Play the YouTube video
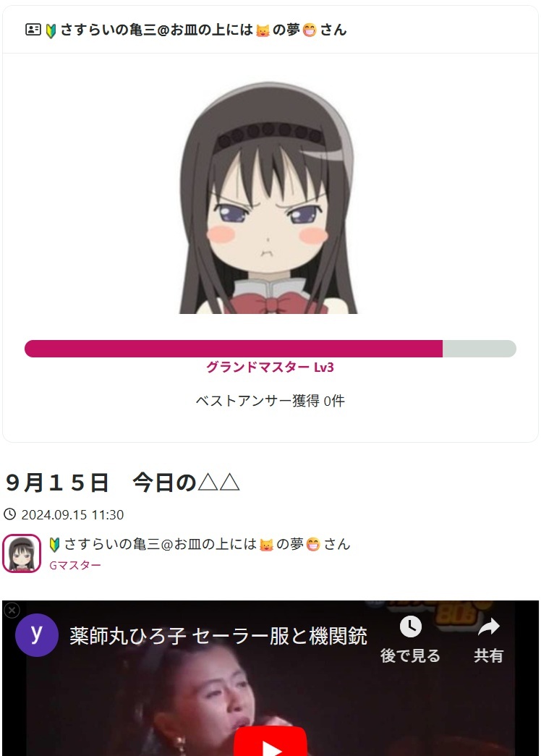 pos(270,742)
